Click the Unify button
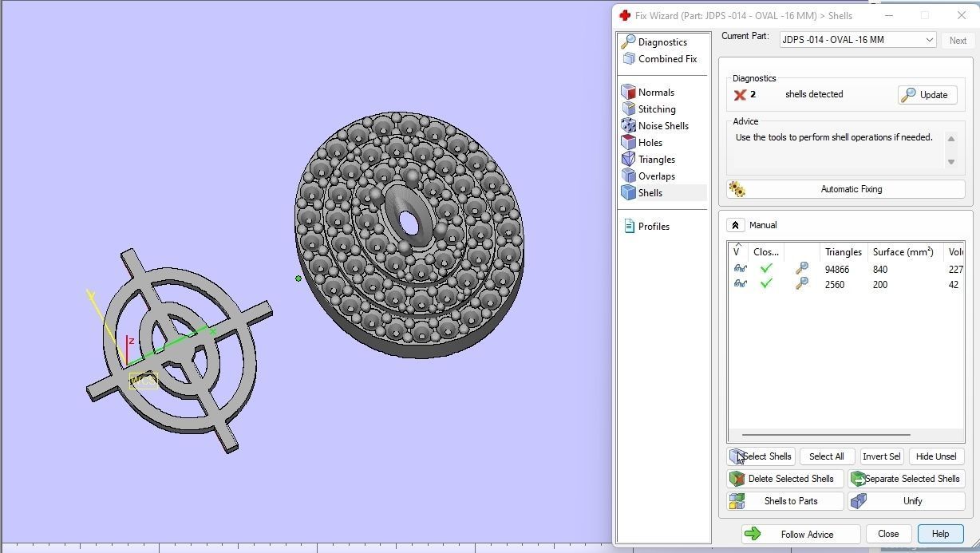The height and width of the screenshot is (553, 980). (906, 501)
